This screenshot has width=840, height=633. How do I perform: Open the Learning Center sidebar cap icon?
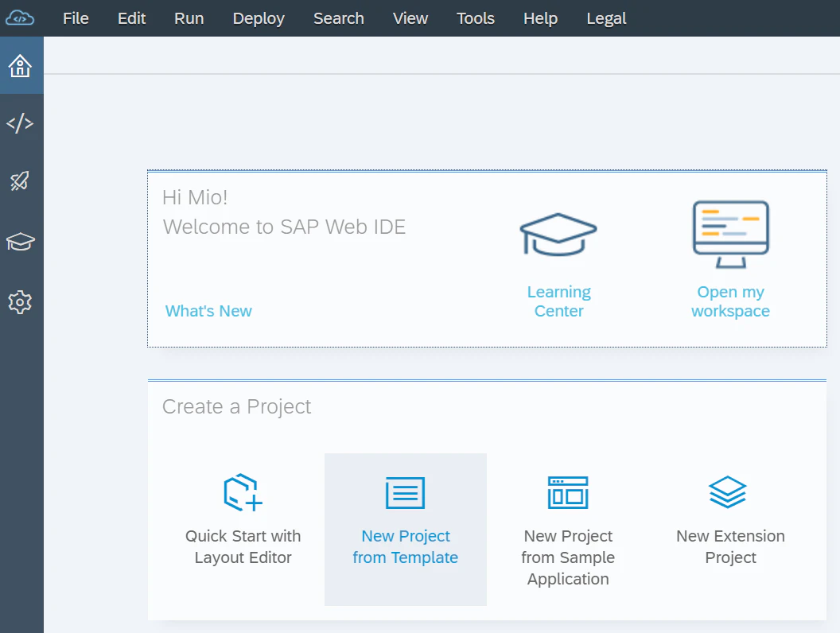pyautogui.click(x=21, y=242)
